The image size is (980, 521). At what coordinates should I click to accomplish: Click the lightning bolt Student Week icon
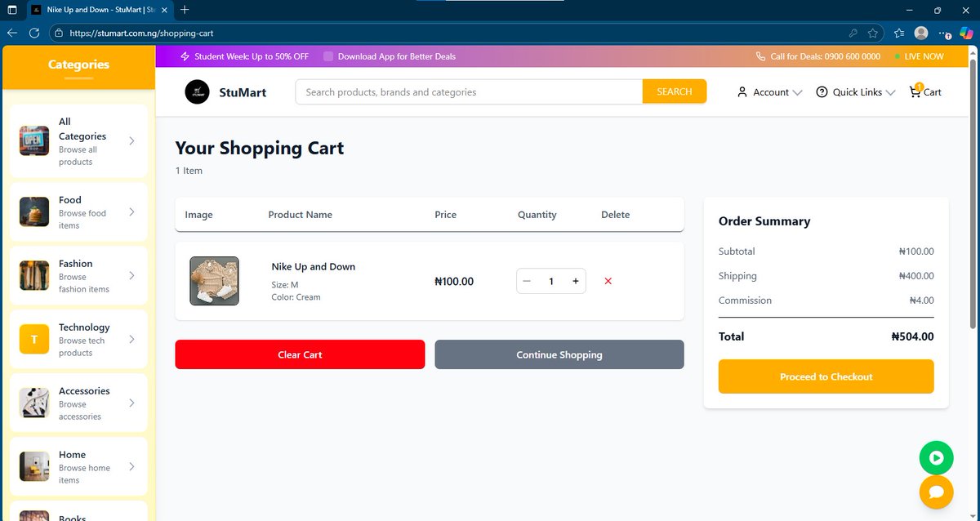click(x=185, y=56)
